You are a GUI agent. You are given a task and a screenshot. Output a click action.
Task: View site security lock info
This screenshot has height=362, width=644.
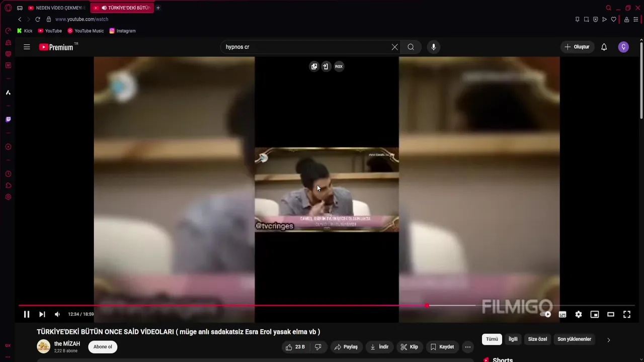pos(49,19)
